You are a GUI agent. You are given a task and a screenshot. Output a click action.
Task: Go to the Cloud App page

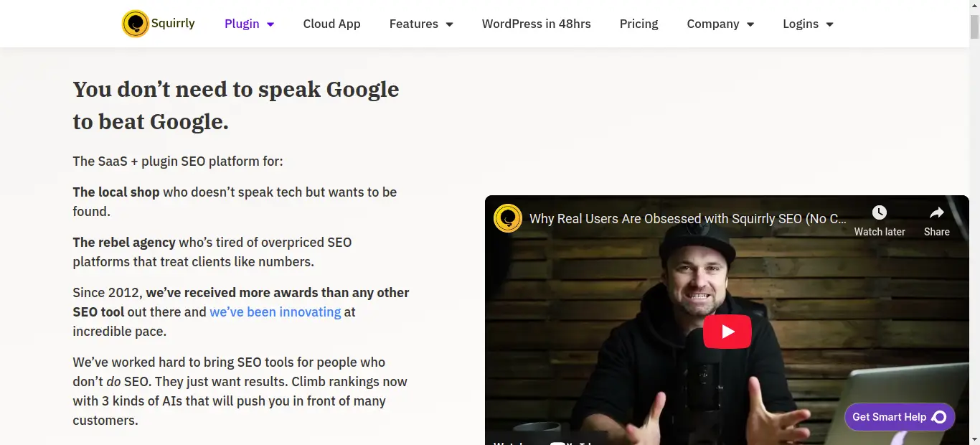[331, 24]
